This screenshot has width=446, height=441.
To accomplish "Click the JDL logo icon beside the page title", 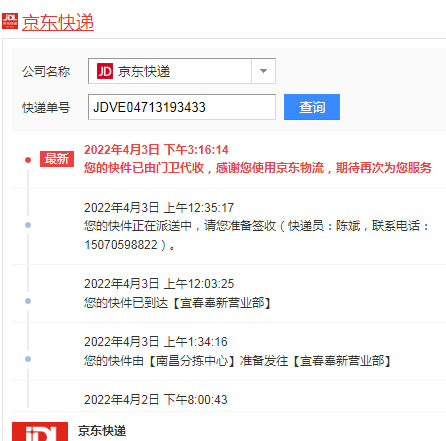I will pyautogui.click(x=10, y=21).
